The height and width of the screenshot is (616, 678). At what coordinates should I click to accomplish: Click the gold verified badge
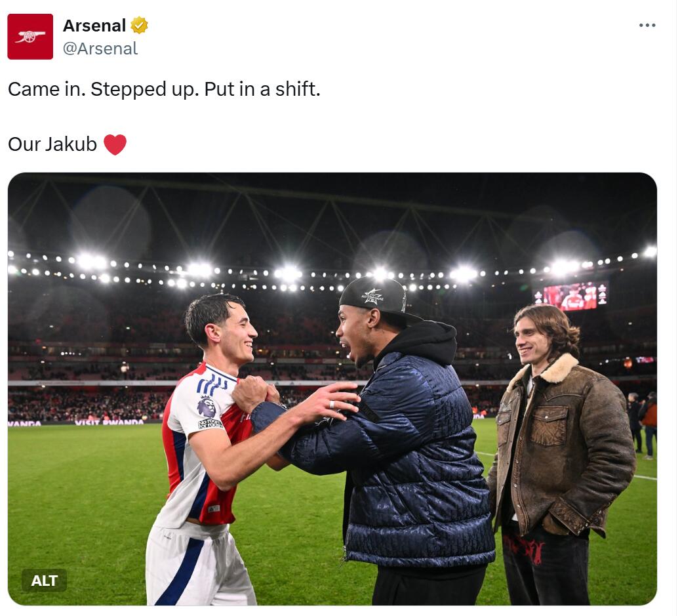pos(139,26)
